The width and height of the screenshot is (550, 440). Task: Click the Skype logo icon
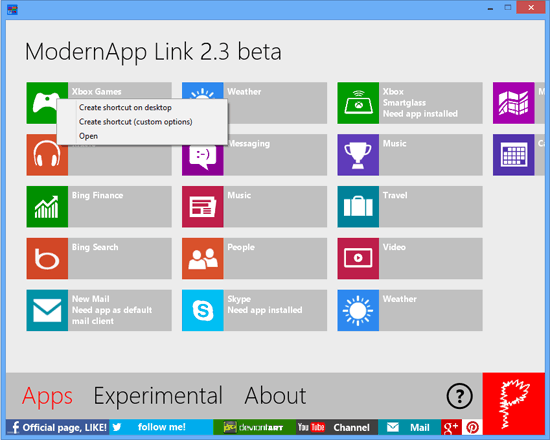click(203, 311)
